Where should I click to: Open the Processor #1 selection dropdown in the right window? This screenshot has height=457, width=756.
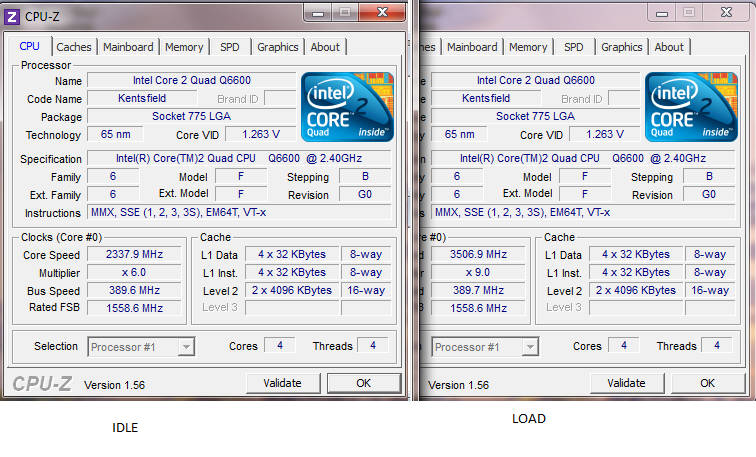(x=485, y=347)
